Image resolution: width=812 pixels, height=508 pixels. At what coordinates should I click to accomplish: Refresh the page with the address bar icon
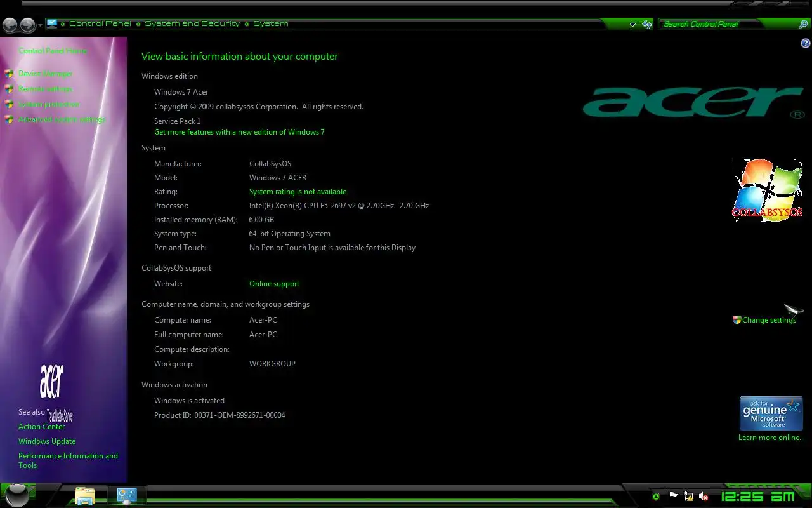pos(647,24)
